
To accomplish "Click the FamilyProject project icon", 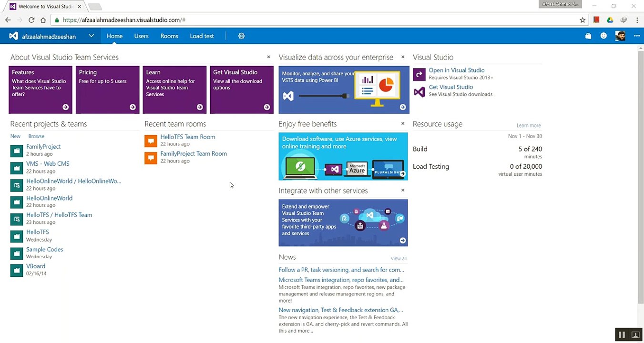I will [17, 151].
